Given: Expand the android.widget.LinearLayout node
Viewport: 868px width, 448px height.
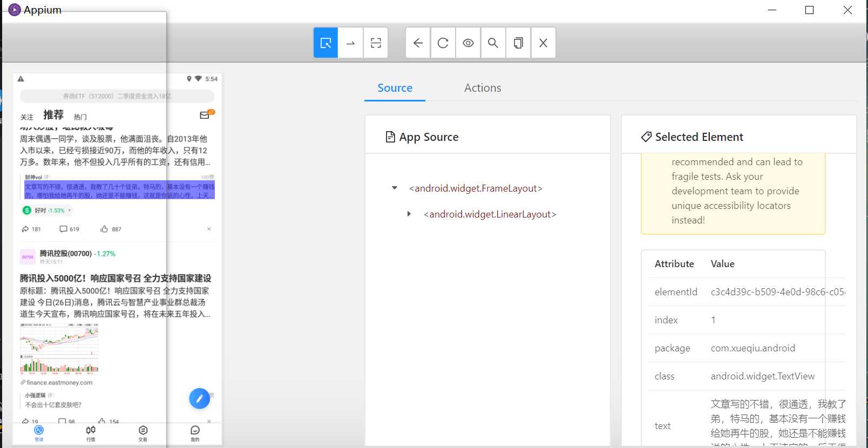Looking at the screenshot, I should tap(409, 214).
